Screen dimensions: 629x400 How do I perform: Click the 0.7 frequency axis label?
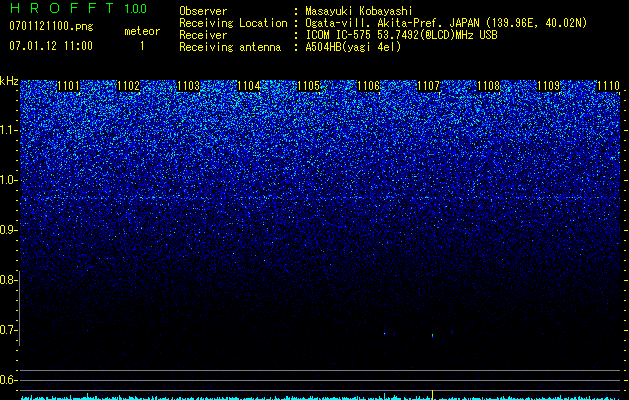point(8,330)
